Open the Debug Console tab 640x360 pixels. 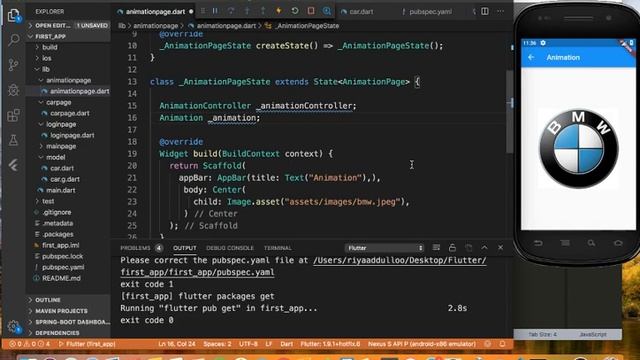pyautogui.click(x=230, y=248)
